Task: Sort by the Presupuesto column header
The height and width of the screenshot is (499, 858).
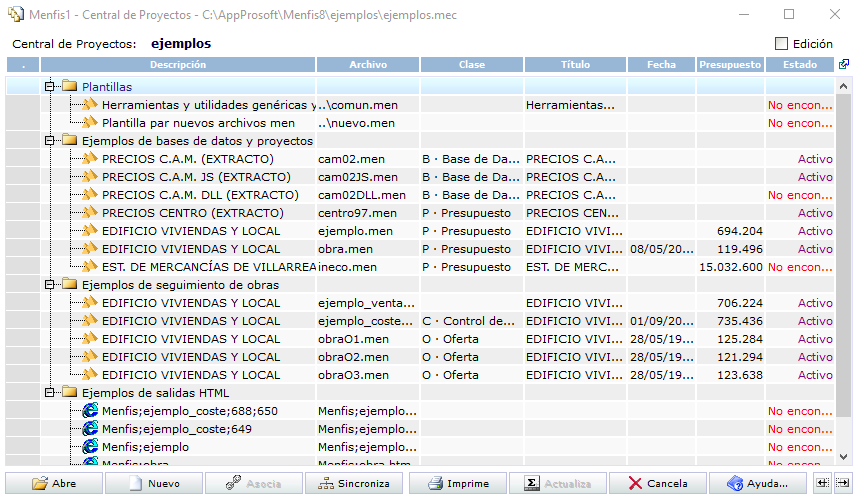Action: [x=730, y=65]
